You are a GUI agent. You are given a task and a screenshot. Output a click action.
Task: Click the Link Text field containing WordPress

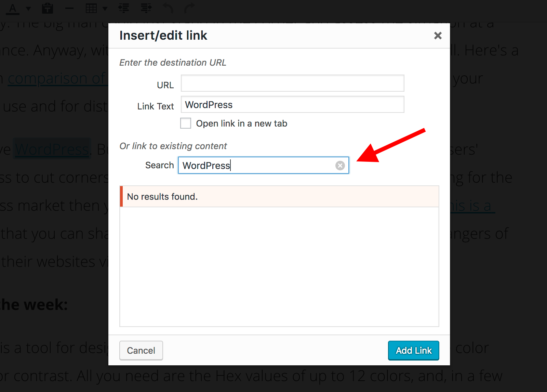click(293, 104)
